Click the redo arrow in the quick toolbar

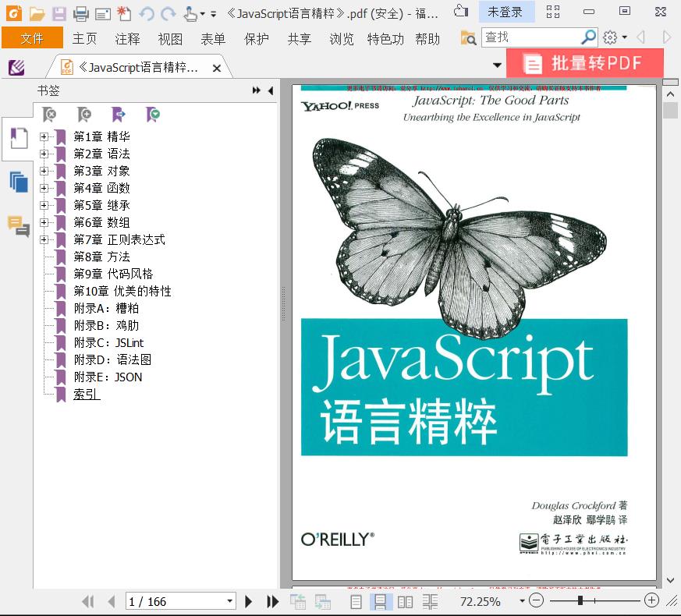pyautogui.click(x=168, y=14)
